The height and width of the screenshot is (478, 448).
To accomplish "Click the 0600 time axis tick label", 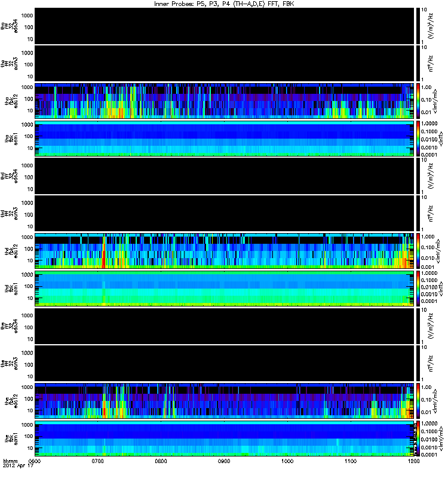I will (x=35, y=461).
